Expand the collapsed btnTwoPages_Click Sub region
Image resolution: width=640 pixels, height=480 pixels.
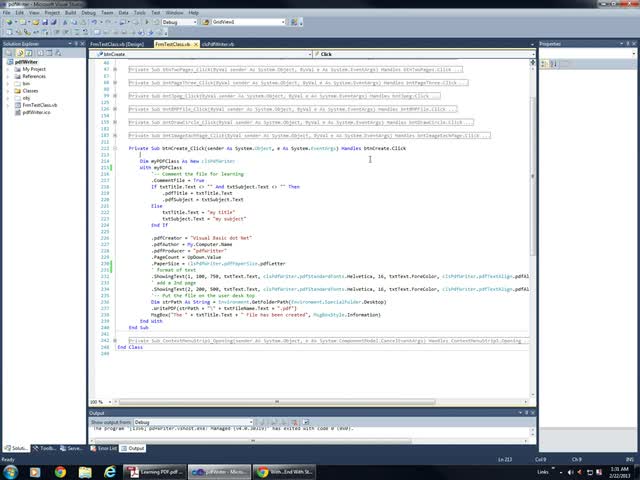coord(115,69)
